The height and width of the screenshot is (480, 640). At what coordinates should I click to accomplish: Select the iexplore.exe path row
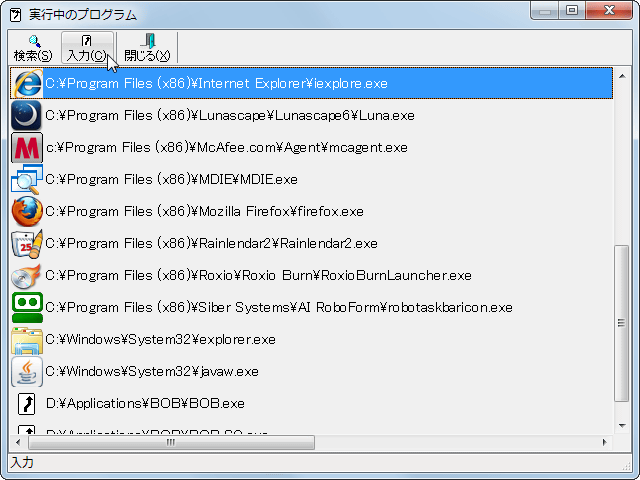point(311,83)
